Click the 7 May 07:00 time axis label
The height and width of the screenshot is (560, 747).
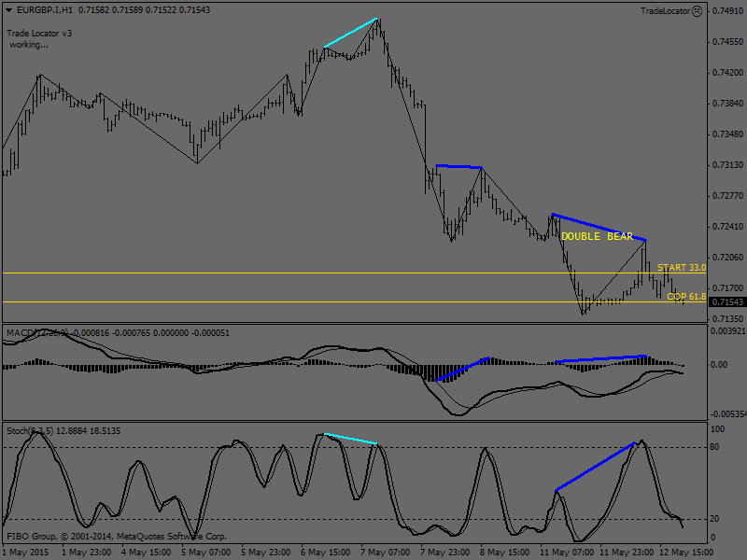(385, 552)
